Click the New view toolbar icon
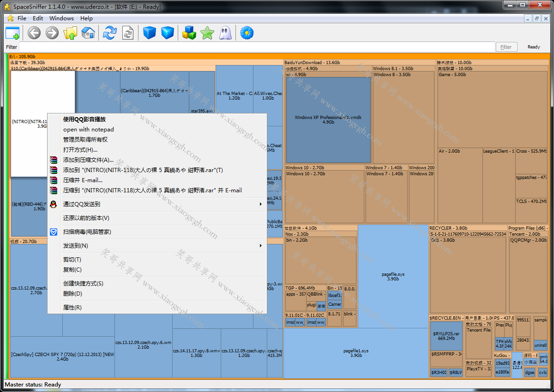 click(x=12, y=33)
